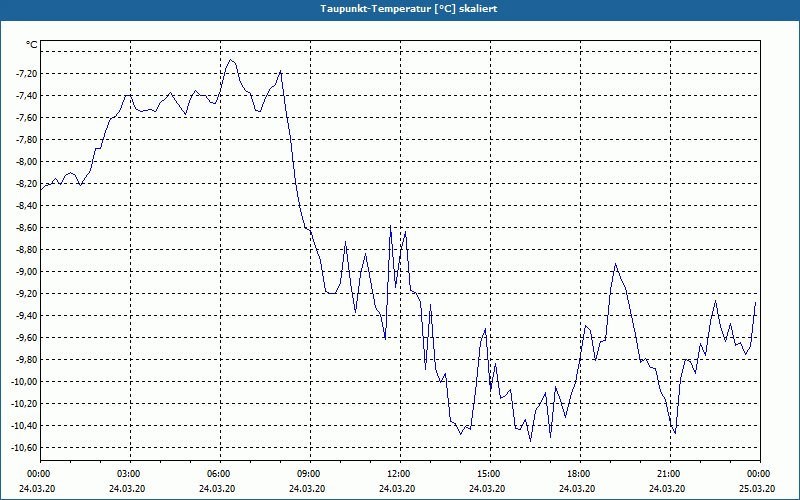Click the 24.03.20 date beneath 06:00

(x=217, y=488)
